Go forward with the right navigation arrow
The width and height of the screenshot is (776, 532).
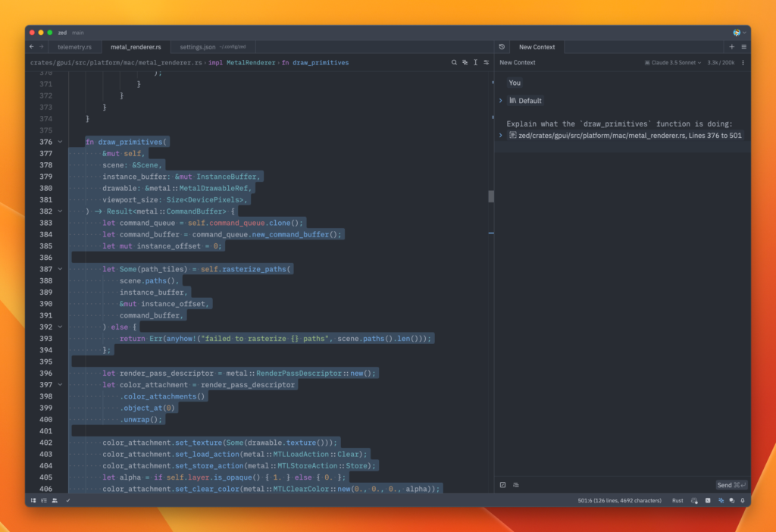[42, 46]
